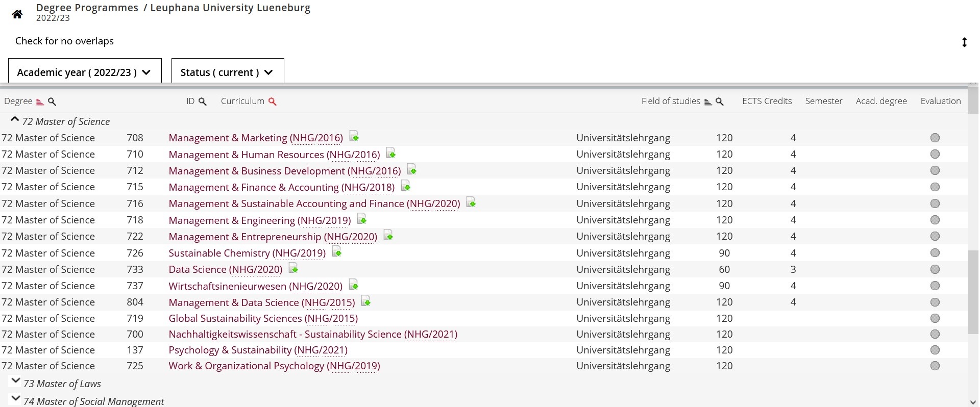
Task: Open document icon for Data Science (NHG/2020)
Action: pyautogui.click(x=293, y=268)
